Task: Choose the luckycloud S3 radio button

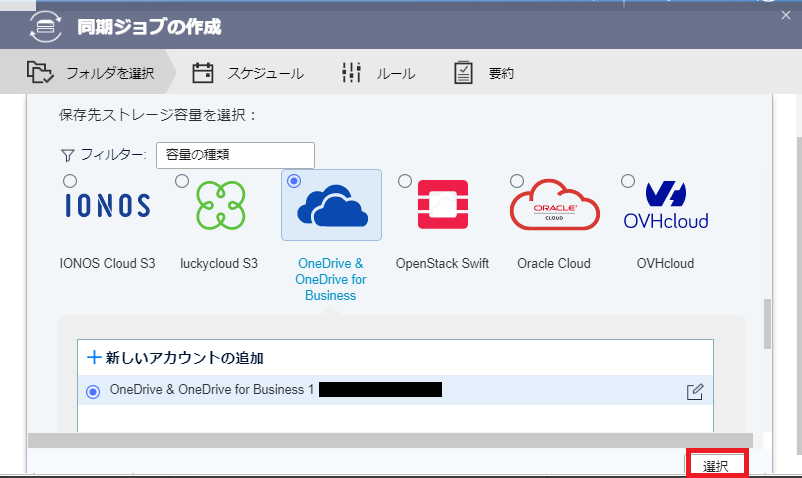Action: tap(182, 181)
